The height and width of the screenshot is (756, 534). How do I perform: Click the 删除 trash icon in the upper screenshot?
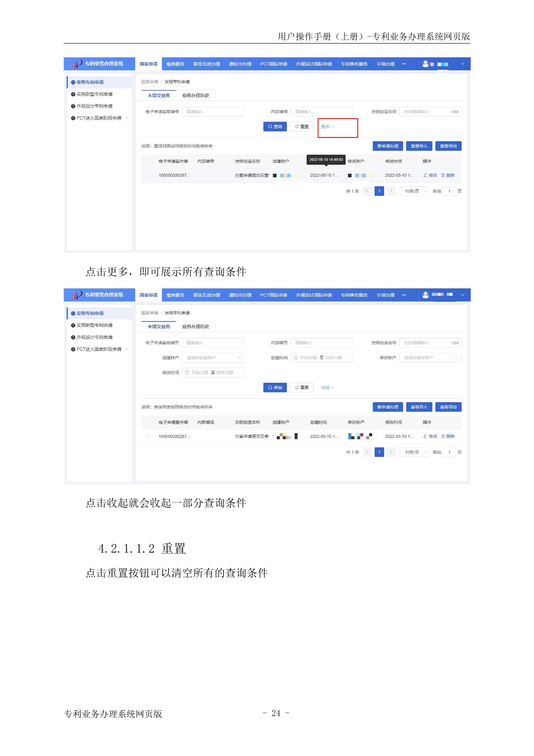[443, 175]
